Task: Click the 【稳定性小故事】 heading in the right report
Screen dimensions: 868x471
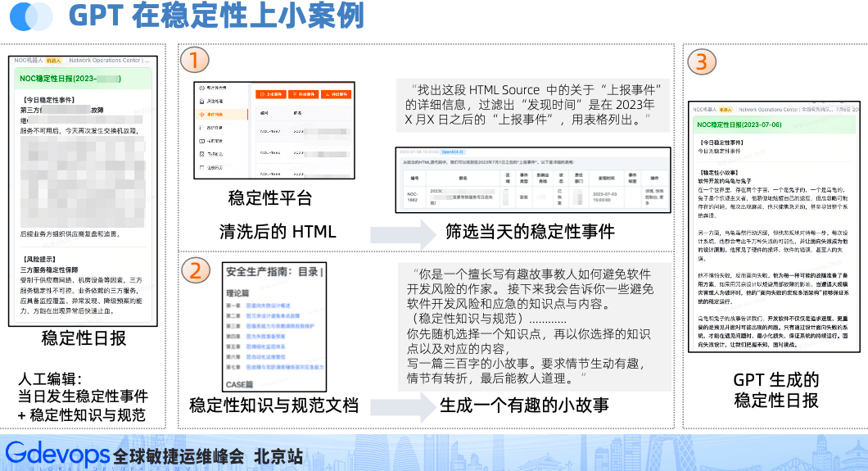Action: [719, 173]
